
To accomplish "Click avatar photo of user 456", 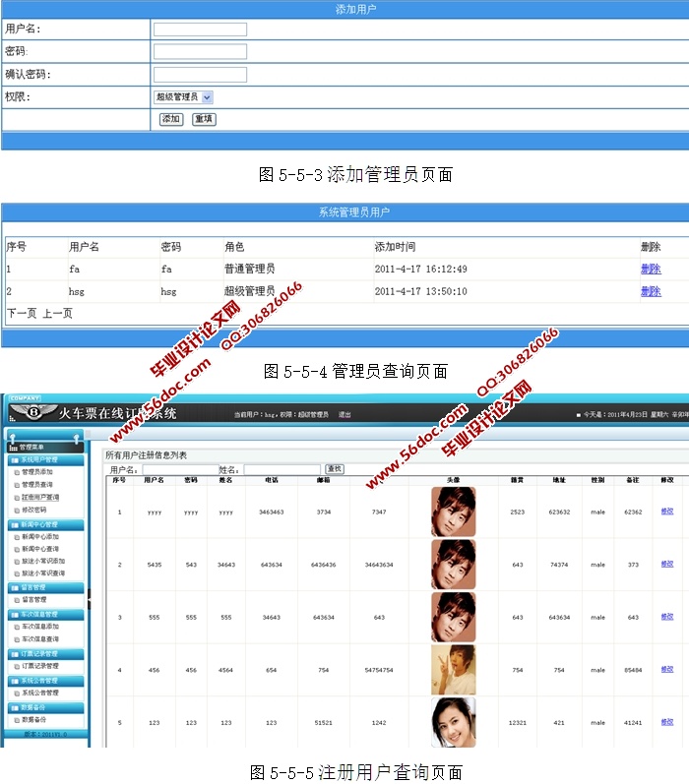I will (x=454, y=670).
